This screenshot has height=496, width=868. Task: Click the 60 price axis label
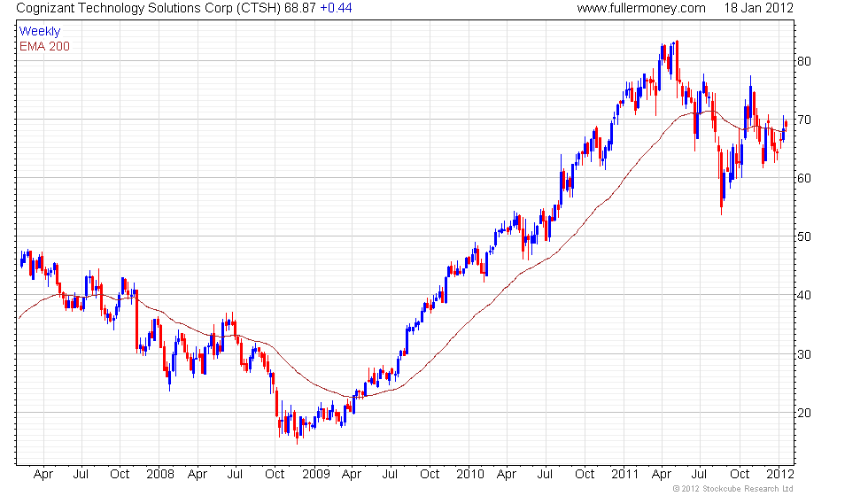804,178
